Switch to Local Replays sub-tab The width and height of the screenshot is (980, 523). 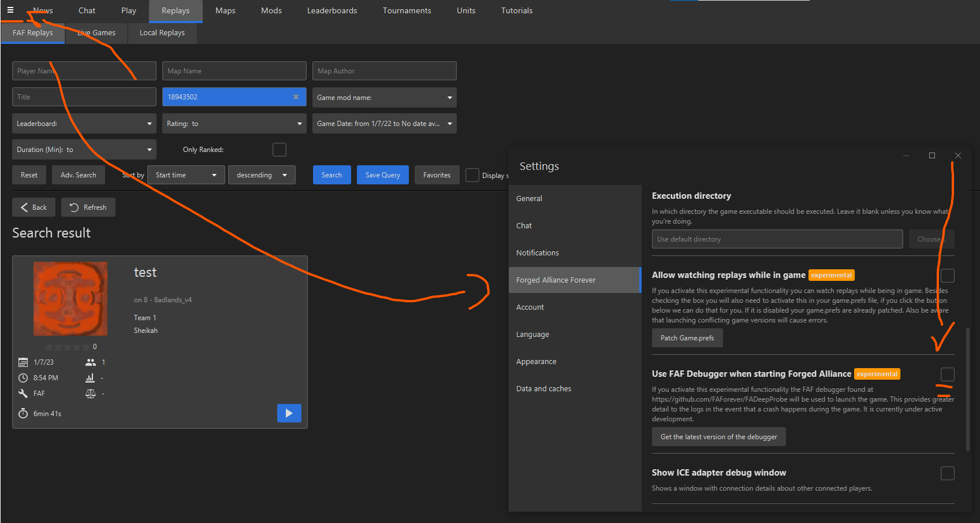click(x=162, y=33)
